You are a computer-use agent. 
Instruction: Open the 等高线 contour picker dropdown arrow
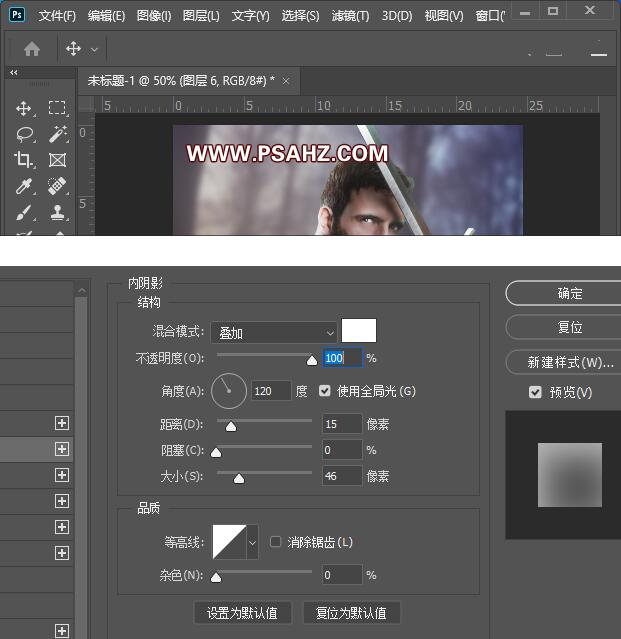click(252, 542)
